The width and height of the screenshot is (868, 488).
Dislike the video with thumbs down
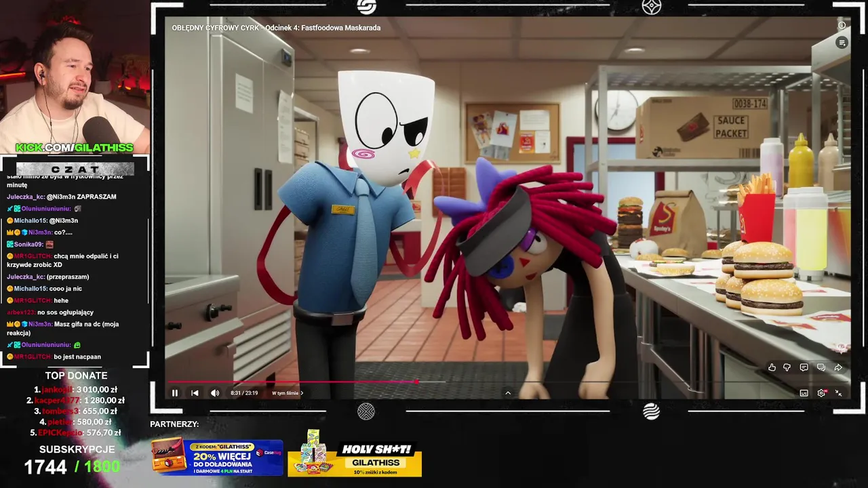[787, 367]
